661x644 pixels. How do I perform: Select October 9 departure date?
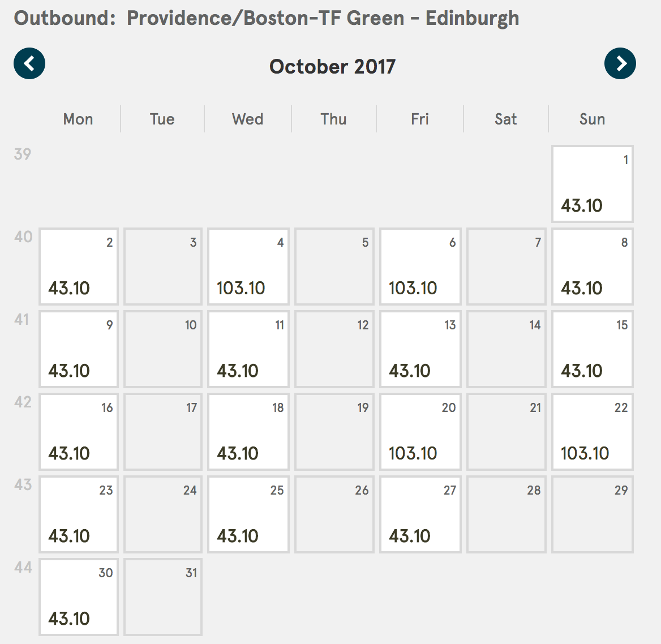pyautogui.click(x=79, y=349)
